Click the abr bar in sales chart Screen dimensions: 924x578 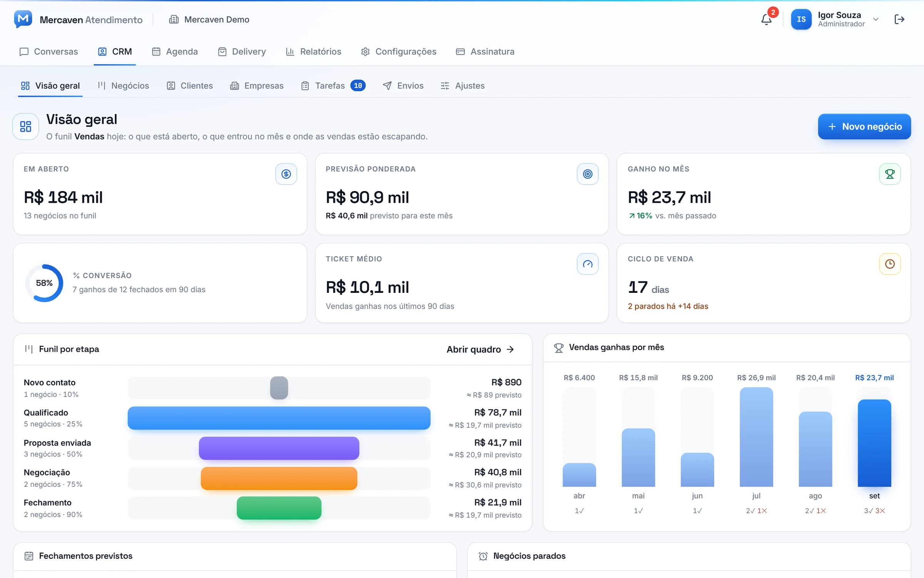[579, 475]
